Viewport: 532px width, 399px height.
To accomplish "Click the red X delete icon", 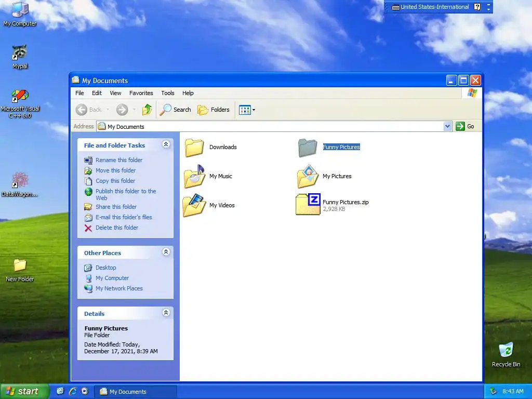I will pos(88,228).
